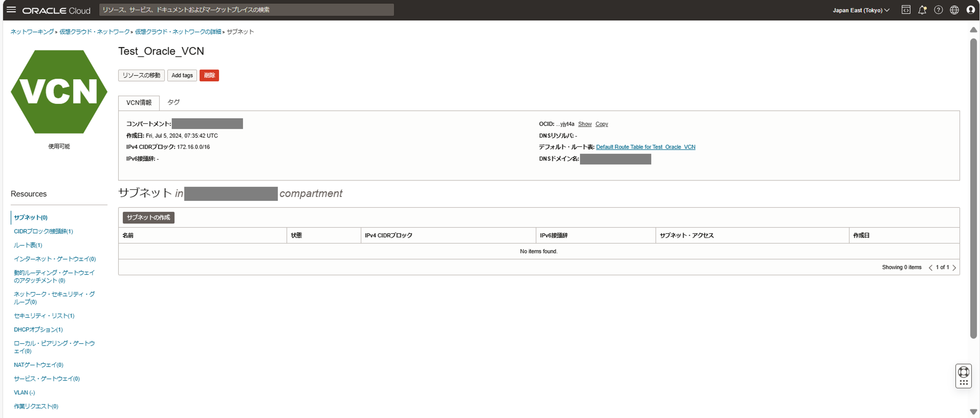Click the top search input field
This screenshot has height=418, width=980.
pos(246,10)
